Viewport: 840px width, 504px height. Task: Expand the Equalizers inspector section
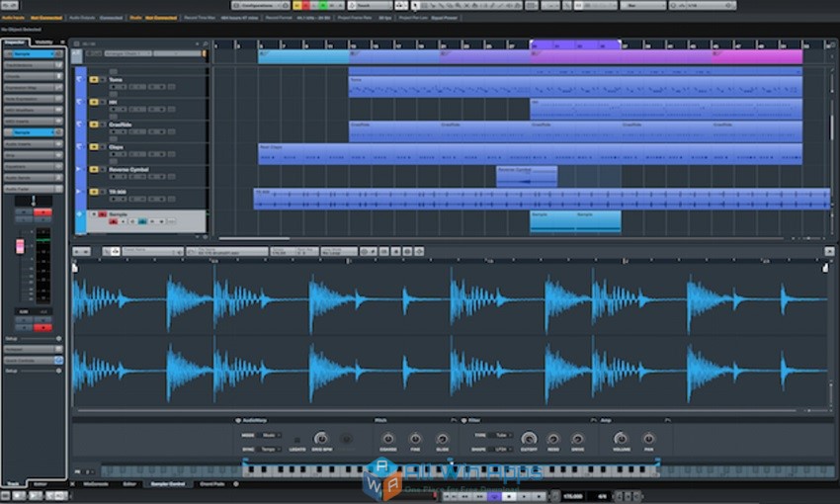(34, 167)
